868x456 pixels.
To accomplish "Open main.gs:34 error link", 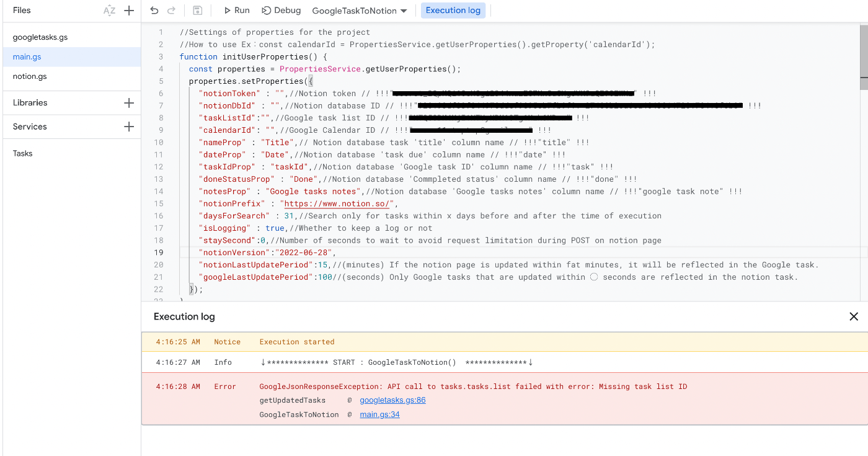I will (379, 414).
